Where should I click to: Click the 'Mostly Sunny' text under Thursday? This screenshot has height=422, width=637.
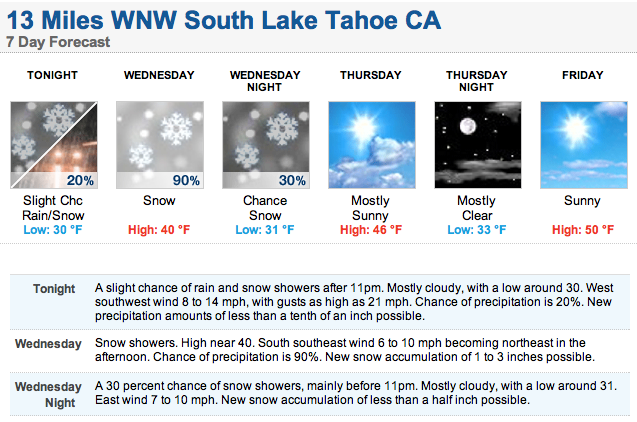[x=370, y=208]
